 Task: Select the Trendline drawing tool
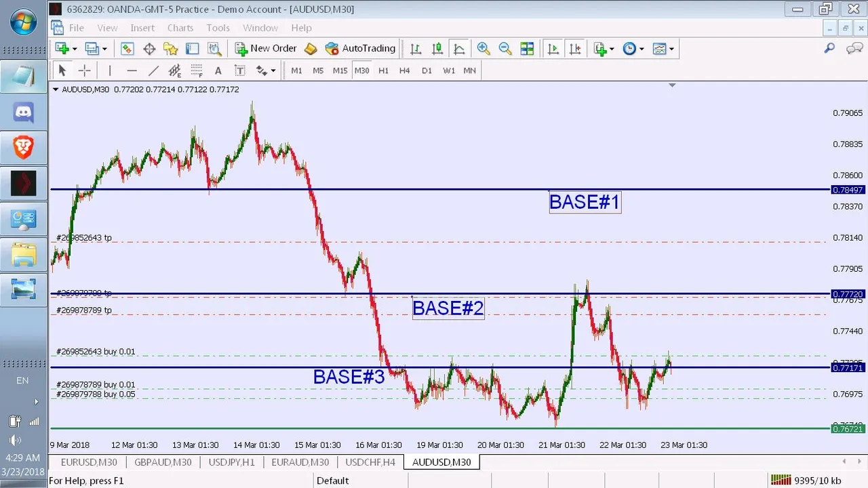coord(153,70)
